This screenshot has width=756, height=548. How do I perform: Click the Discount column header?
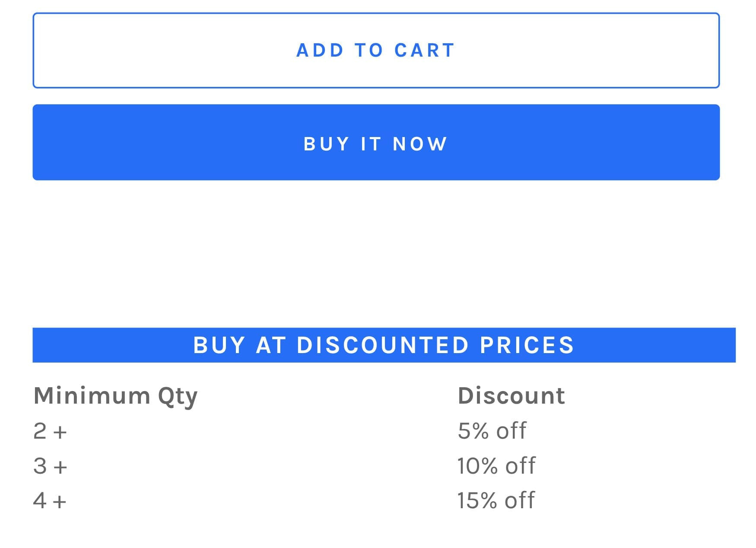[x=511, y=395]
